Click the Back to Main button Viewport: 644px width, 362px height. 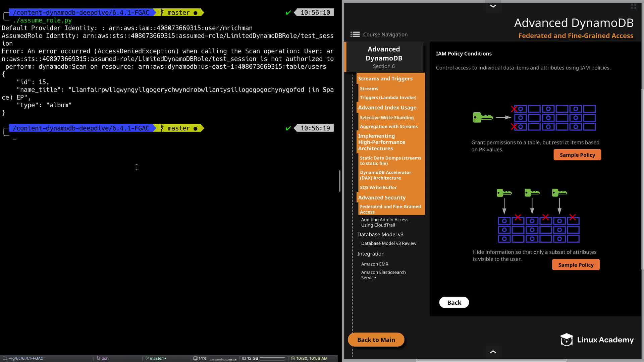(x=376, y=340)
